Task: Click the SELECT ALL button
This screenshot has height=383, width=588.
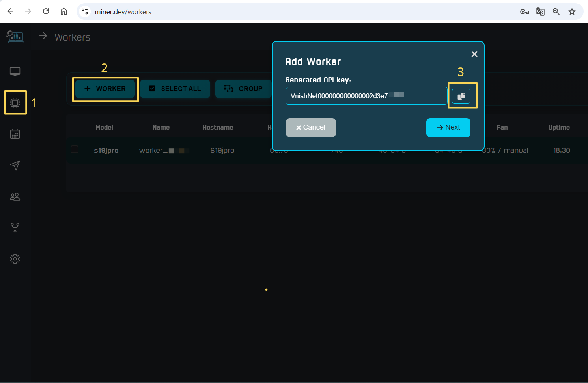Action: point(175,89)
